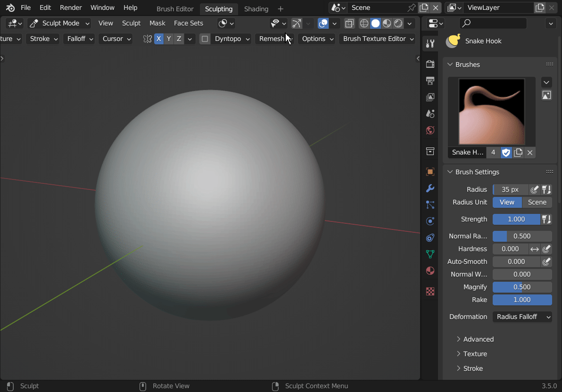Open the Render menu
The height and width of the screenshot is (392, 562).
[71, 8]
